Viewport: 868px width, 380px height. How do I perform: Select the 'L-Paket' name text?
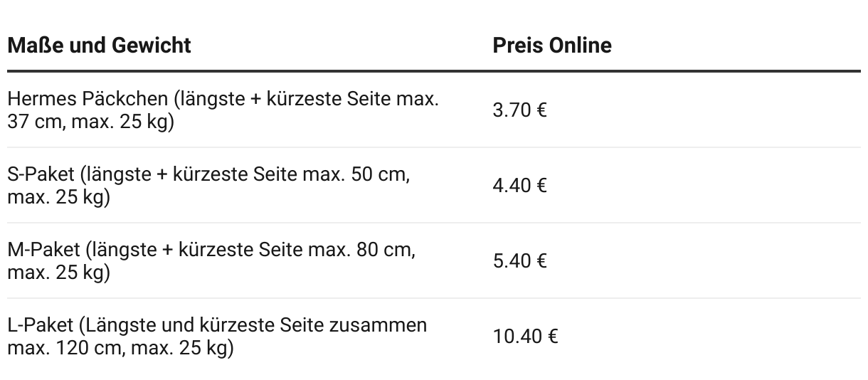tap(39, 325)
